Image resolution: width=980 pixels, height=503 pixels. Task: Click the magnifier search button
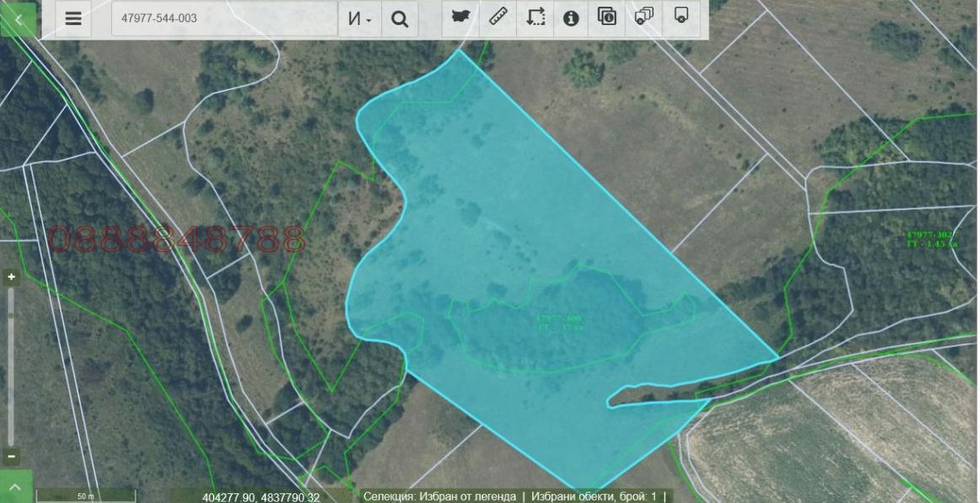pyautogui.click(x=400, y=19)
